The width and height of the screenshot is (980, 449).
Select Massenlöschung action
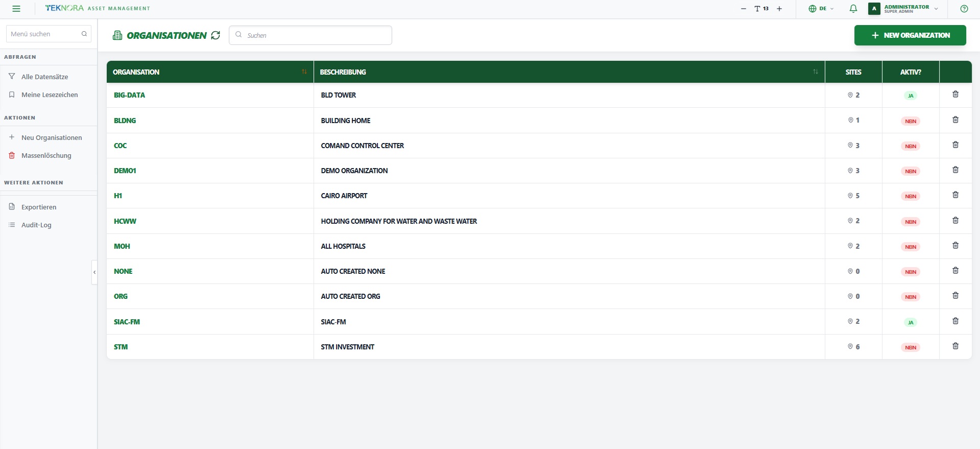[x=46, y=155]
